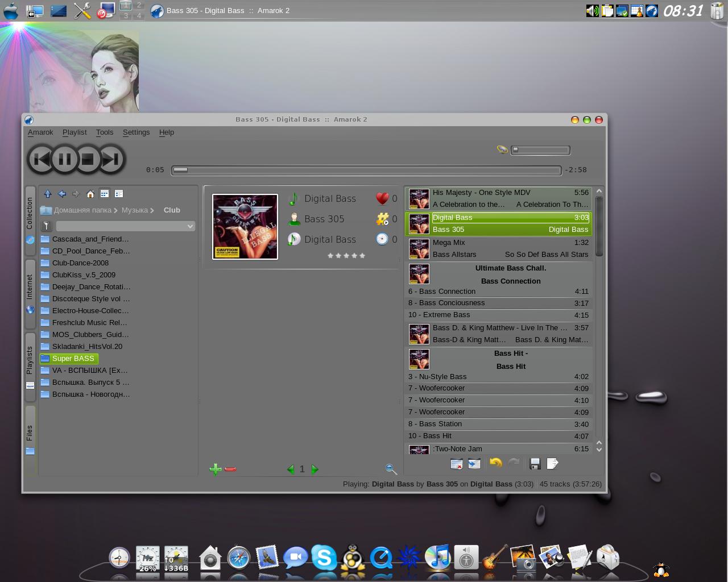Open the Amarok menu
This screenshot has width=728, height=582.
(x=40, y=132)
